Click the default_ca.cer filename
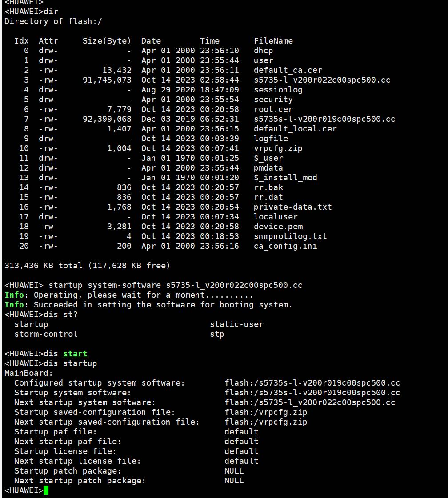The height and width of the screenshot is (498, 448). (x=288, y=70)
